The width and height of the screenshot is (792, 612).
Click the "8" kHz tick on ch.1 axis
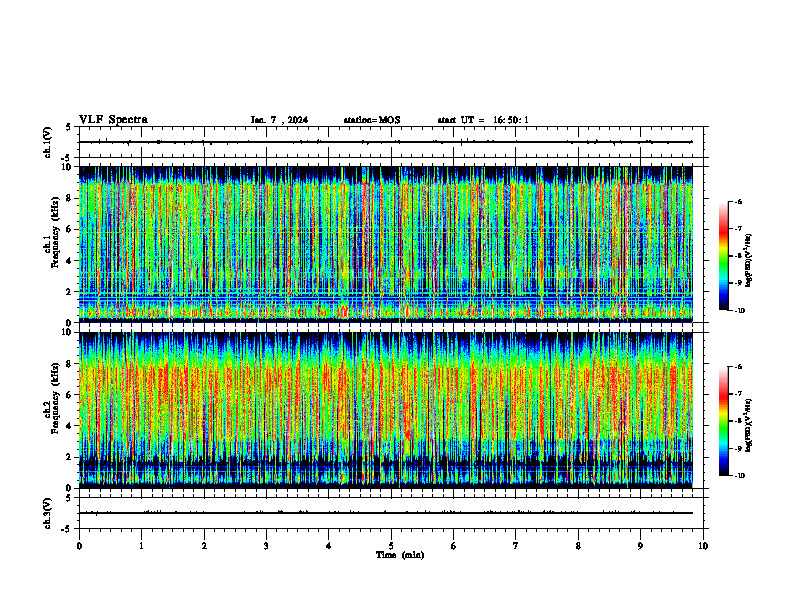coord(71,198)
